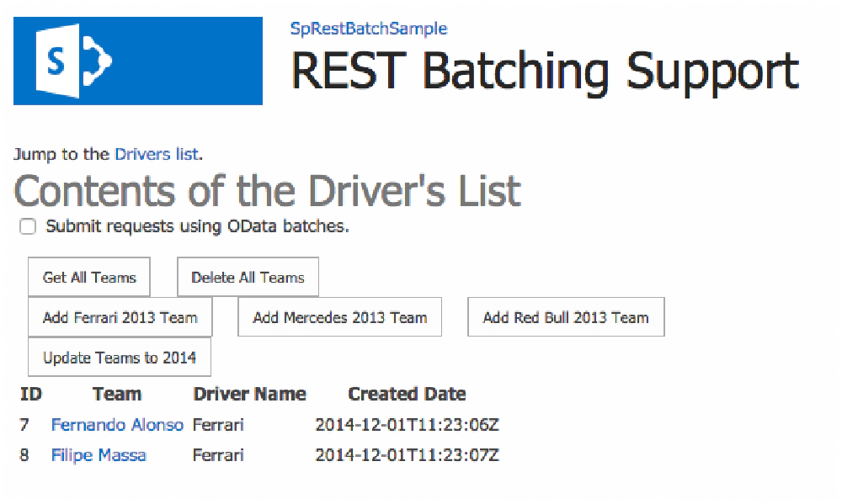This screenshot has width=842, height=504.
Task: Open the Drivers list link
Action: click(x=157, y=154)
